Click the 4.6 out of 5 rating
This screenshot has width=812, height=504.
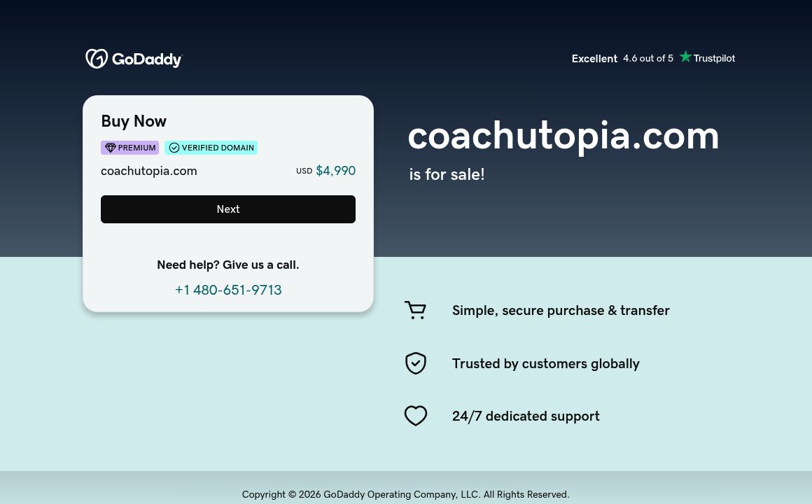coord(647,58)
